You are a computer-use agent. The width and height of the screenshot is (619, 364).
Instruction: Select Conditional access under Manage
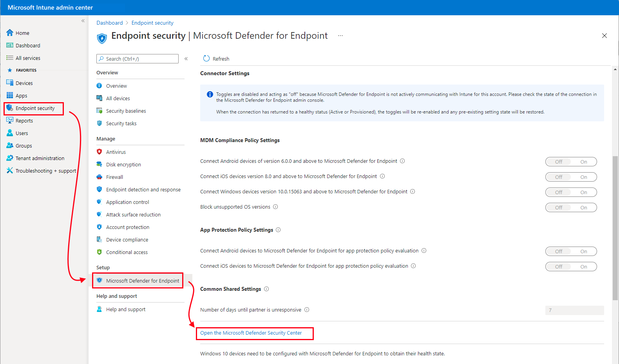click(127, 252)
